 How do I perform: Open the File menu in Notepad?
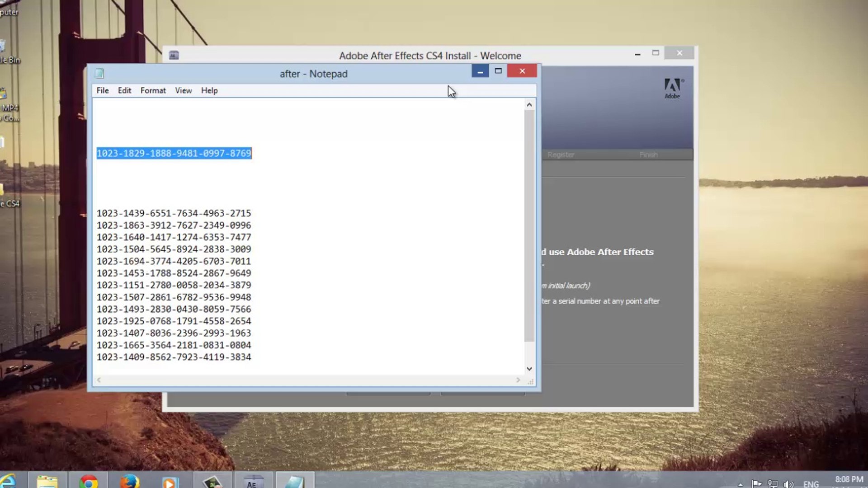click(x=103, y=90)
